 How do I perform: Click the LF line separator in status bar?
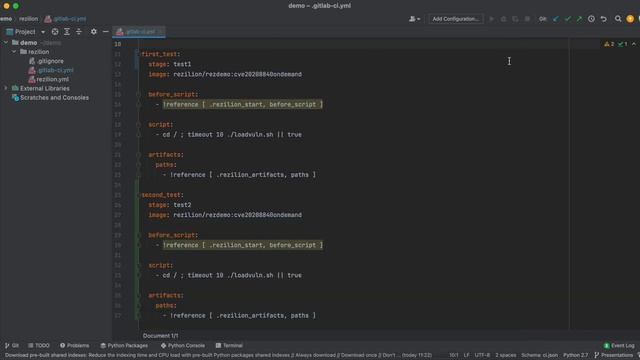pos(466,355)
